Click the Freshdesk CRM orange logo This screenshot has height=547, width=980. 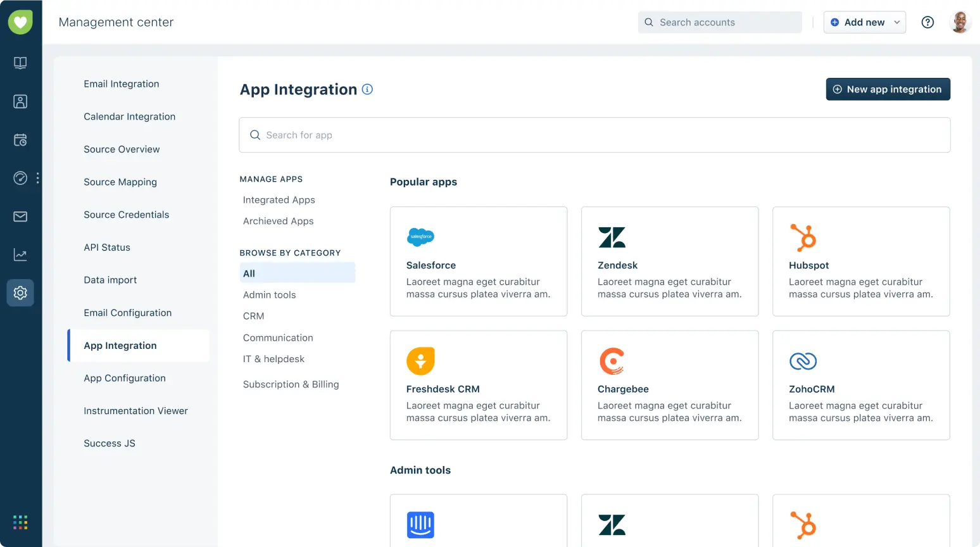(x=420, y=361)
